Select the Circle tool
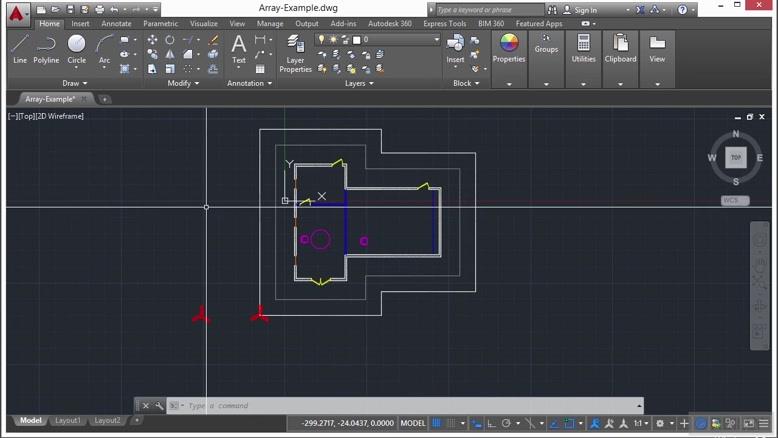 pos(76,49)
